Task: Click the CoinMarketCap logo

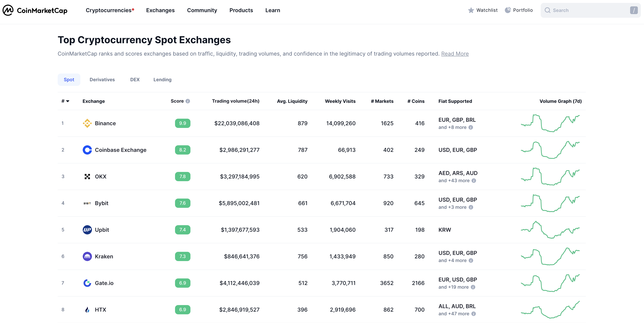Action: point(35,10)
